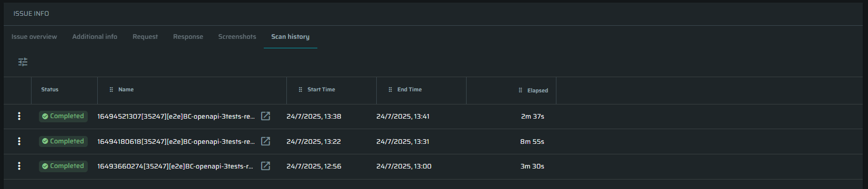Open scan 16494521307 in new window
Screen dimensions: 868x189
click(x=266, y=116)
